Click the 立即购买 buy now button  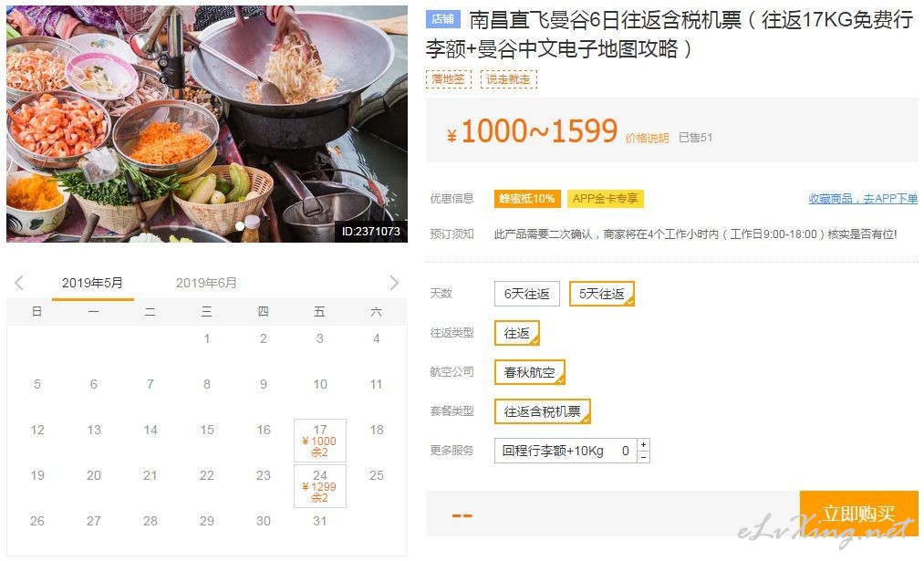(x=858, y=514)
